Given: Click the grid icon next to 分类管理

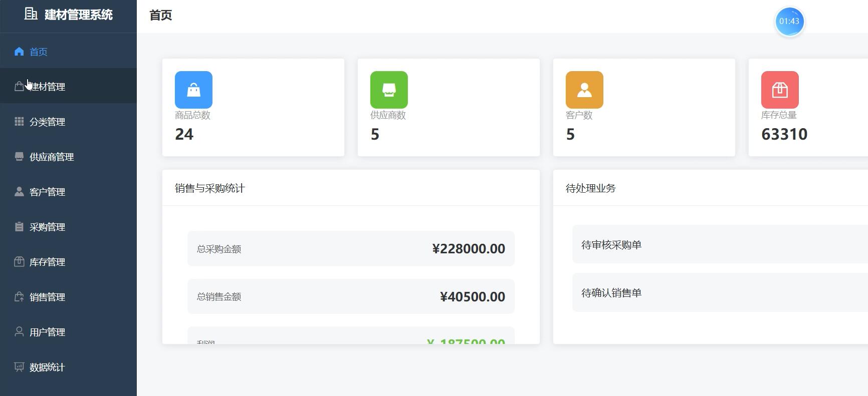Looking at the screenshot, I should [x=19, y=122].
